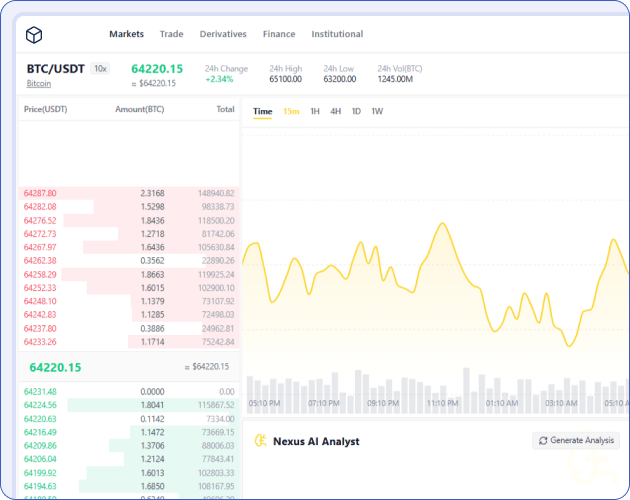Select ask price 64233.26
The width and height of the screenshot is (630, 500).
click(x=40, y=342)
